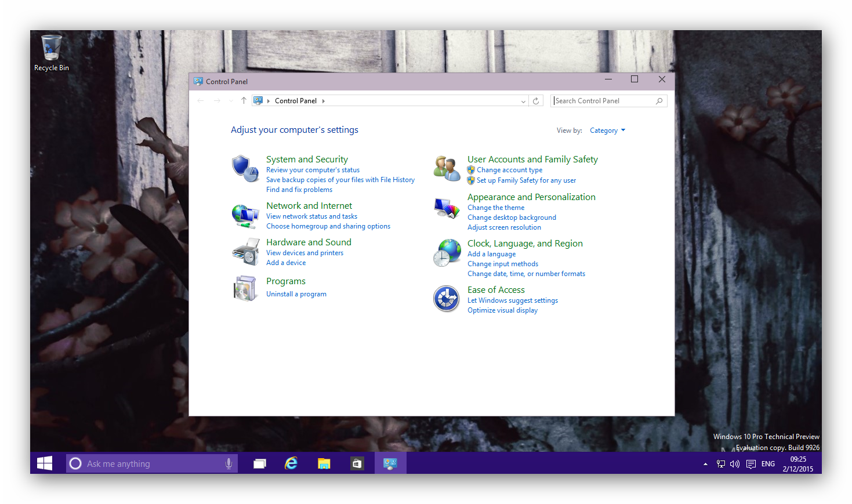Viewport: 852px width, 504px height.
Task: Show hidden tray icons arrow
Action: tap(705, 464)
